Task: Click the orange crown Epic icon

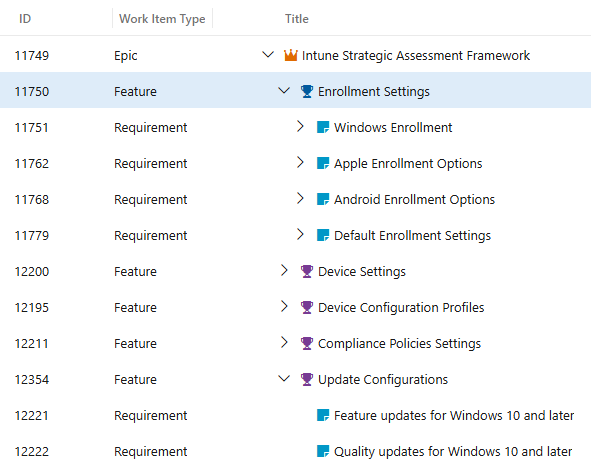Action: click(291, 55)
